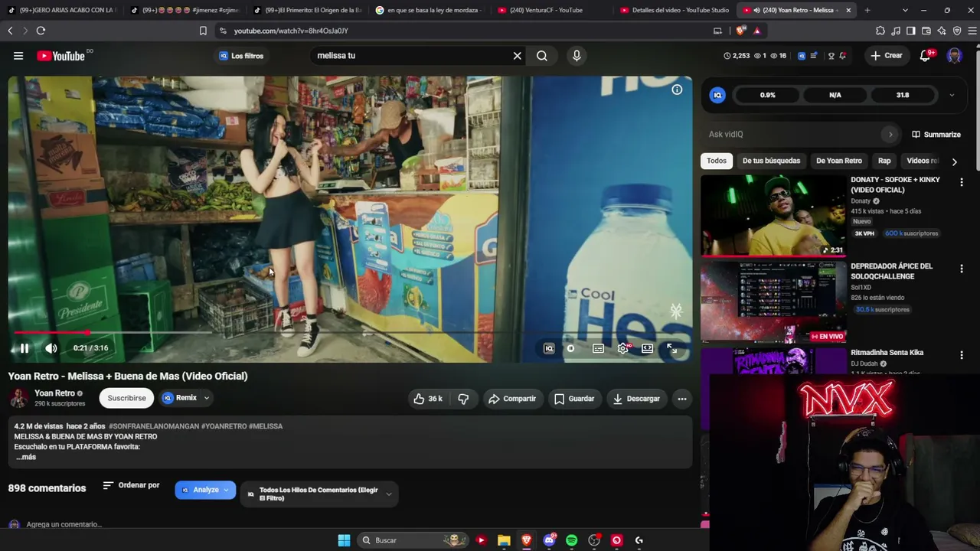Expand vidIQ score panel chevron

tap(952, 95)
